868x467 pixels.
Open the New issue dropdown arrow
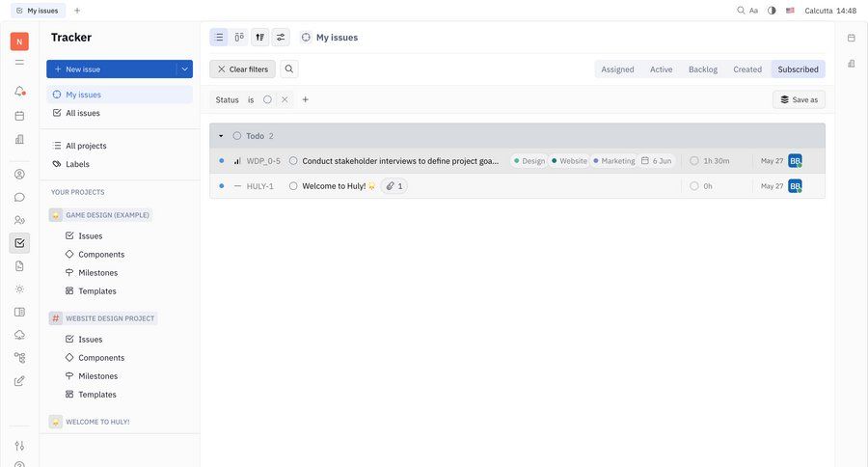pyautogui.click(x=183, y=69)
